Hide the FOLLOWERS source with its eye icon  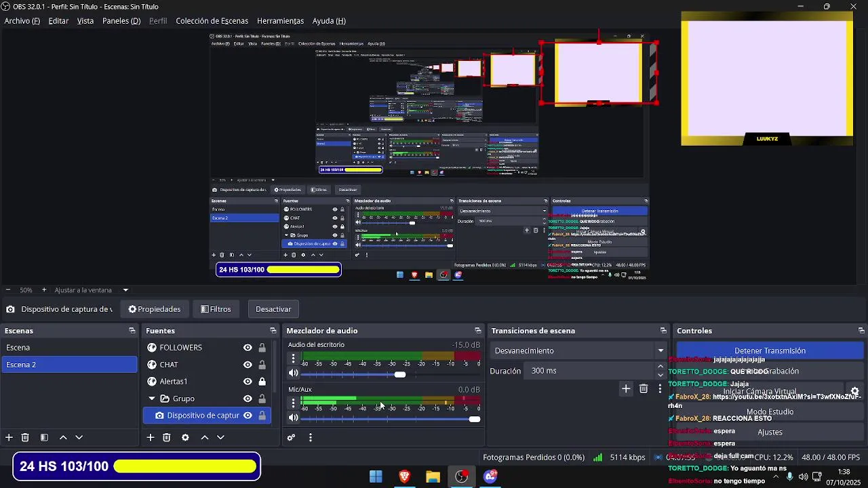click(248, 348)
